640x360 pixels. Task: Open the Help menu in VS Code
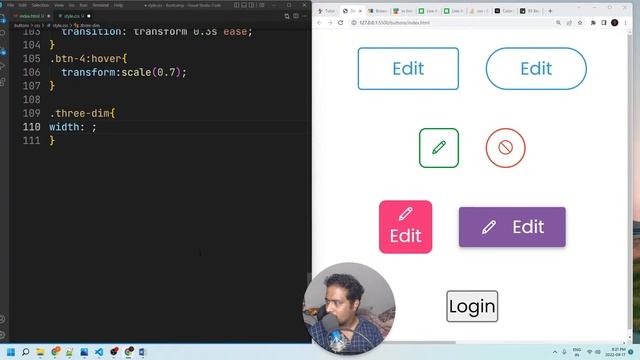[x=118, y=5]
